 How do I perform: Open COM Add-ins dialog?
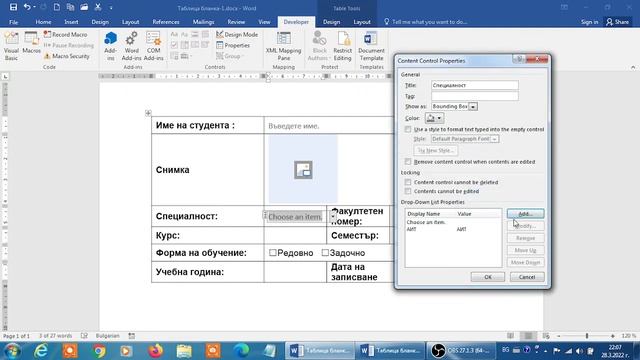(x=153, y=47)
